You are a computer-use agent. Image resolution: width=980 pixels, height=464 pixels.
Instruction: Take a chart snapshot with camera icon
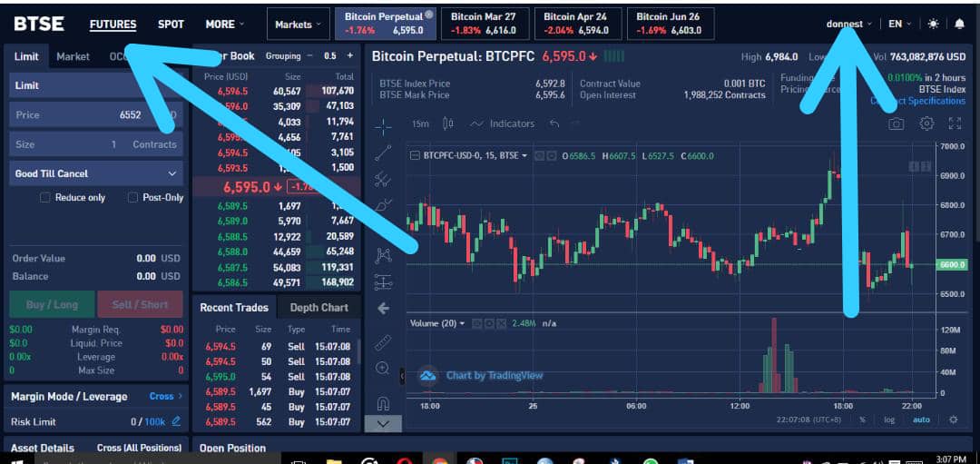(897, 123)
